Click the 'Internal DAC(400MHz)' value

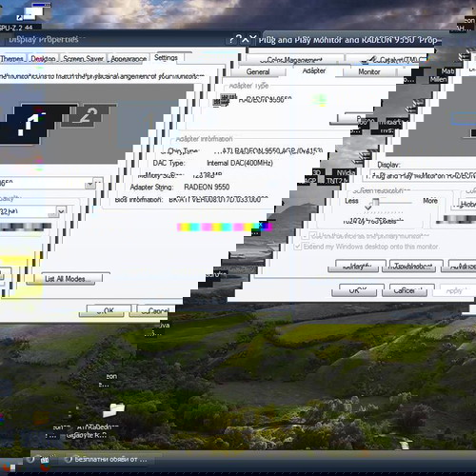240,163
